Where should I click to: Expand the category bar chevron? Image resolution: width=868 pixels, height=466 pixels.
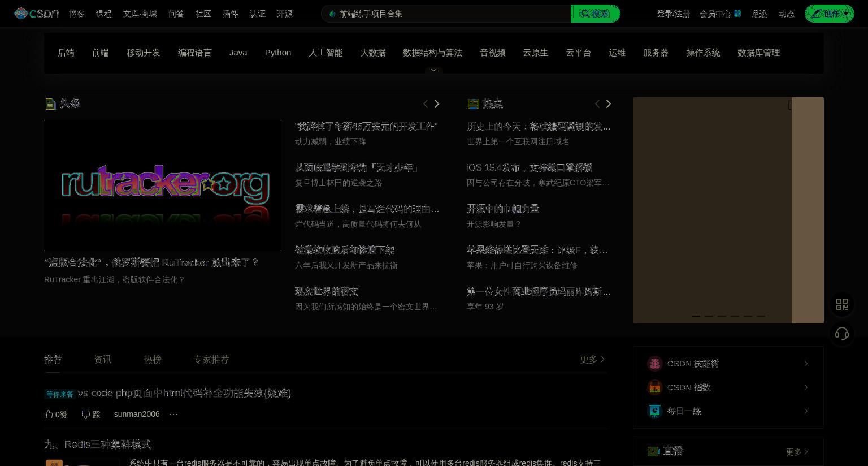click(434, 70)
